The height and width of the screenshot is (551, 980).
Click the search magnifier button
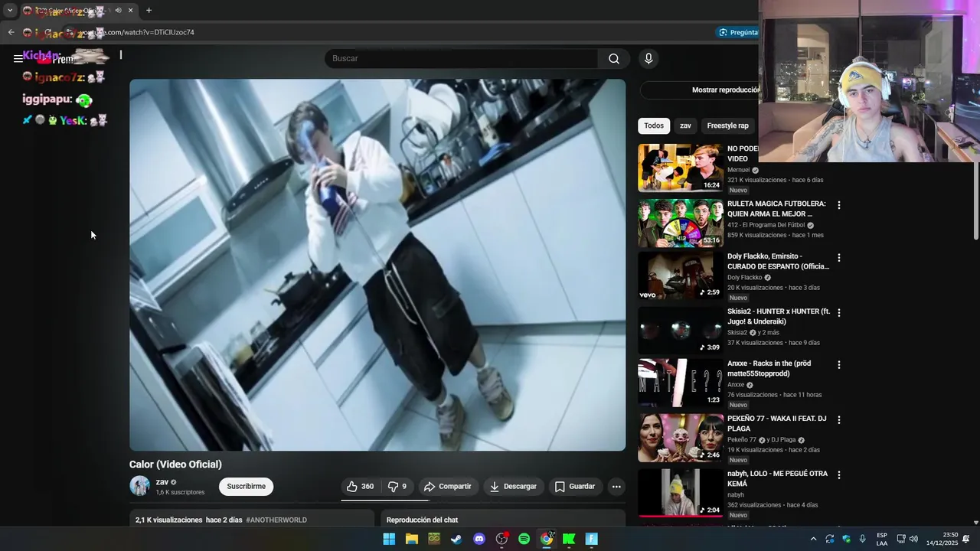(614, 59)
